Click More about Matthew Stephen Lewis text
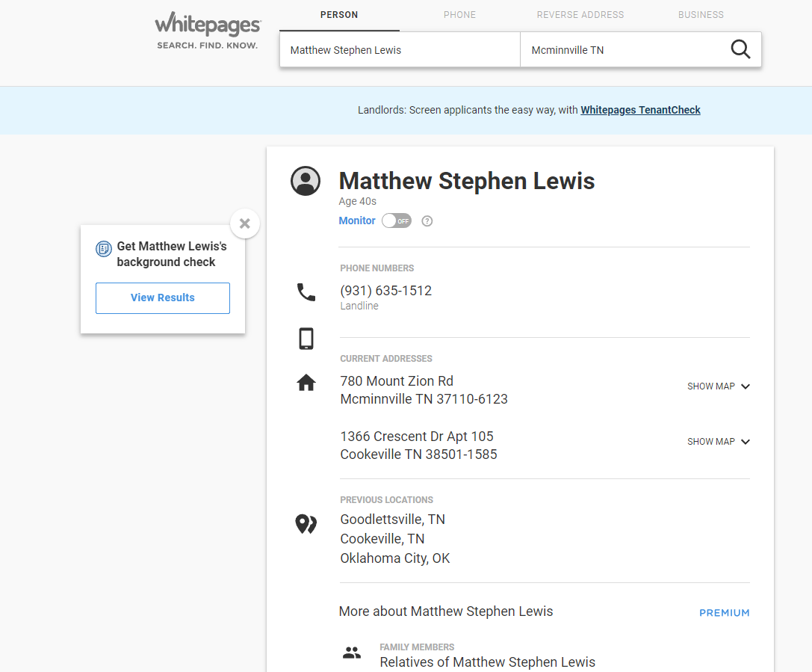The width and height of the screenshot is (812, 672). [x=446, y=611]
